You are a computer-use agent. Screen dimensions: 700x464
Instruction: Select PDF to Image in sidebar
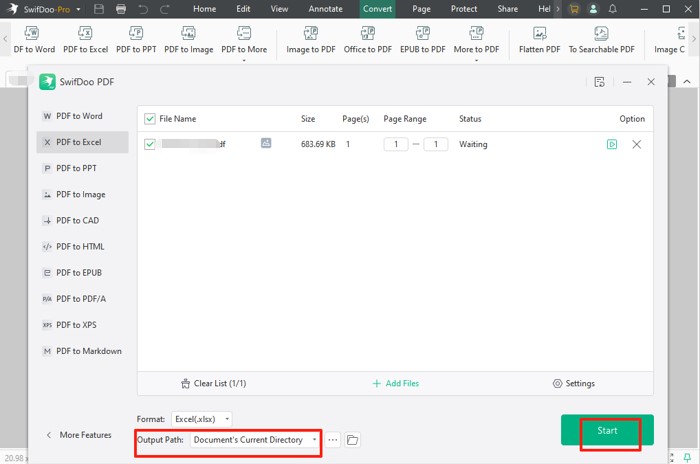(x=83, y=194)
